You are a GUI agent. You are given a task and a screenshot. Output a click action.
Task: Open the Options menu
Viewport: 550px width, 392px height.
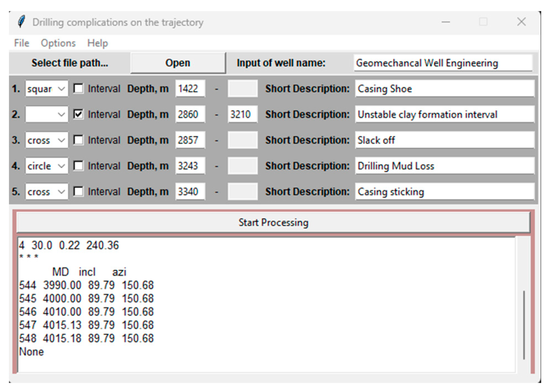pos(58,43)
